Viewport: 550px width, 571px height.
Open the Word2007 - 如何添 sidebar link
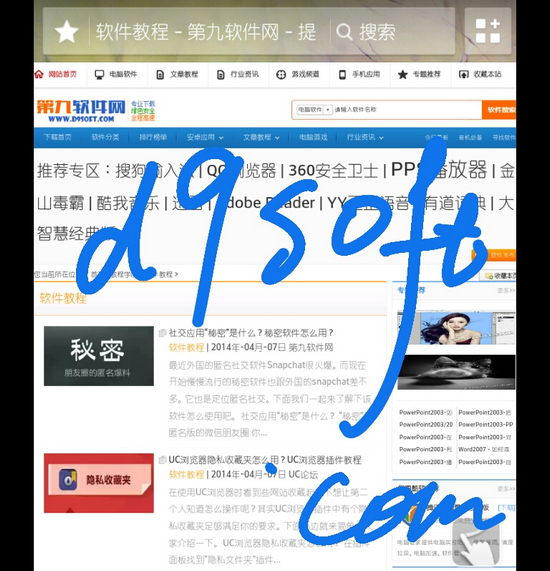point(484,449)
